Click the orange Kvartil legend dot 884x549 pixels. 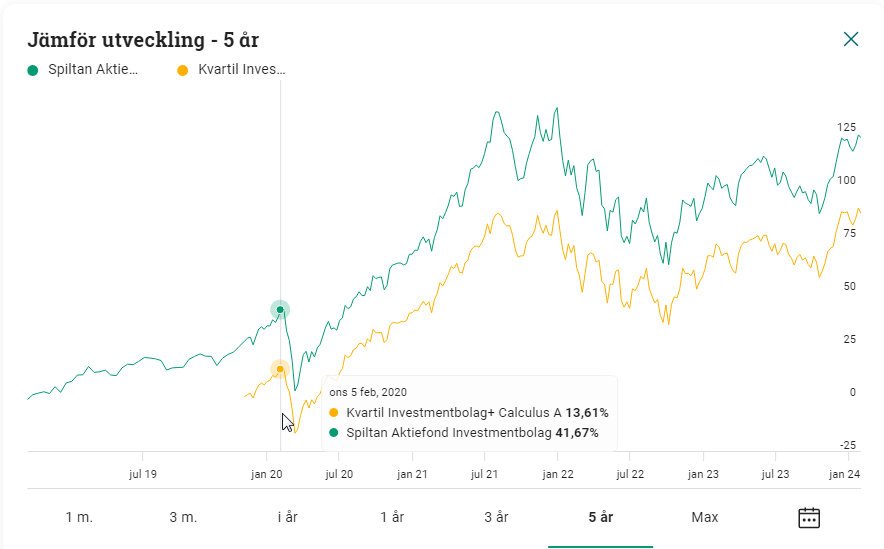tap(182, 70)
